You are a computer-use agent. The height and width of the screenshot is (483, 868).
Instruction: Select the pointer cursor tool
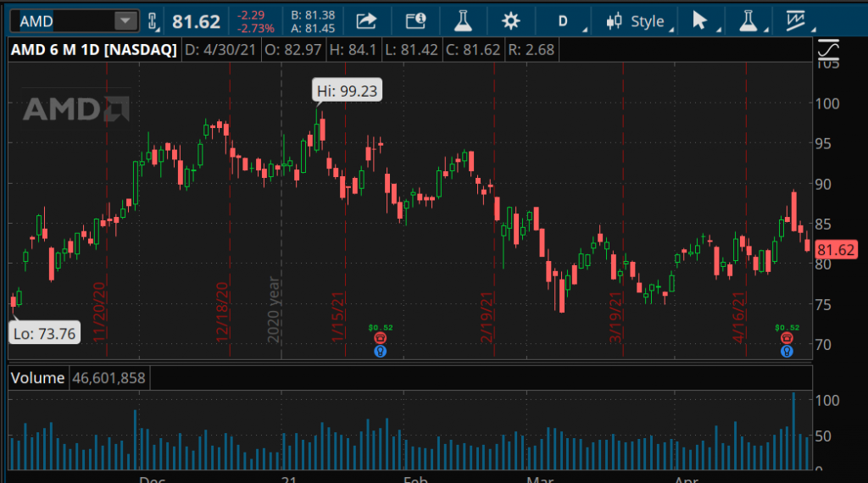[x=699, y=21]
